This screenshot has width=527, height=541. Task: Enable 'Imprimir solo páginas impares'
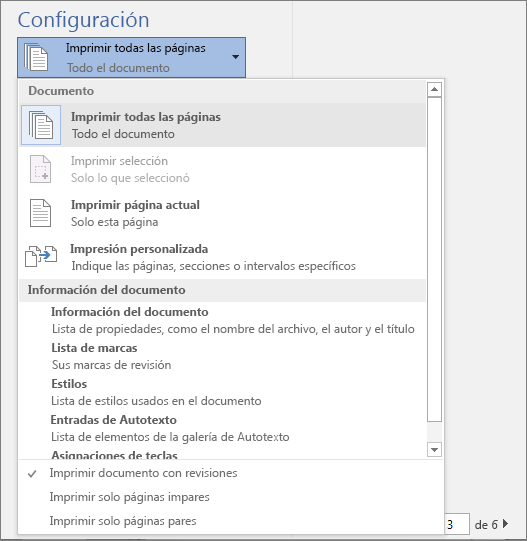point(129,497)
